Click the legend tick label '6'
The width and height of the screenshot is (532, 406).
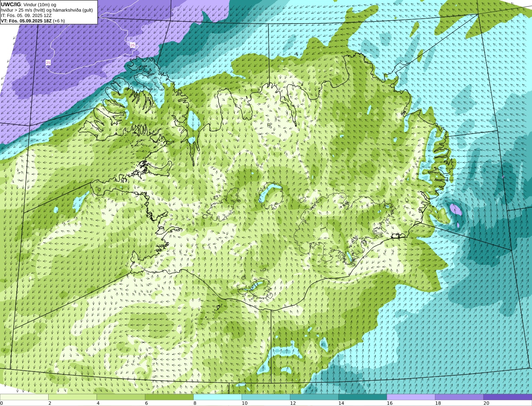(147, 403)
